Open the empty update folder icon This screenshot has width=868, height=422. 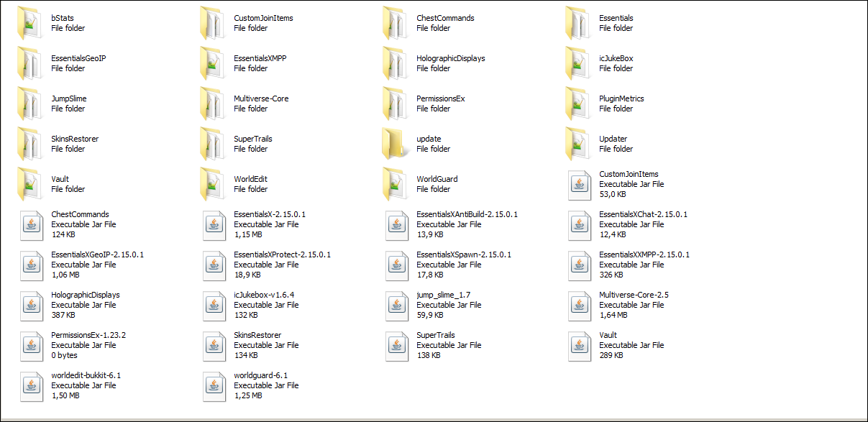[397, 143]
